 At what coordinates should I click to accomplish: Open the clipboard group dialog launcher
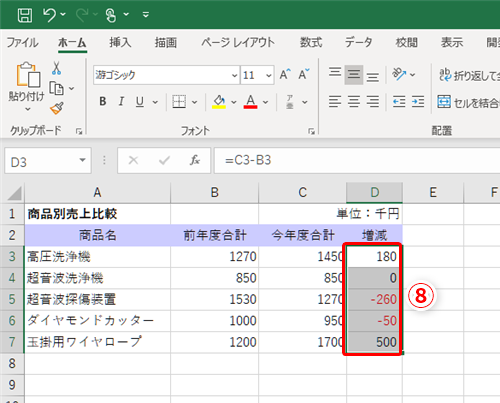(x=79, y=132)
